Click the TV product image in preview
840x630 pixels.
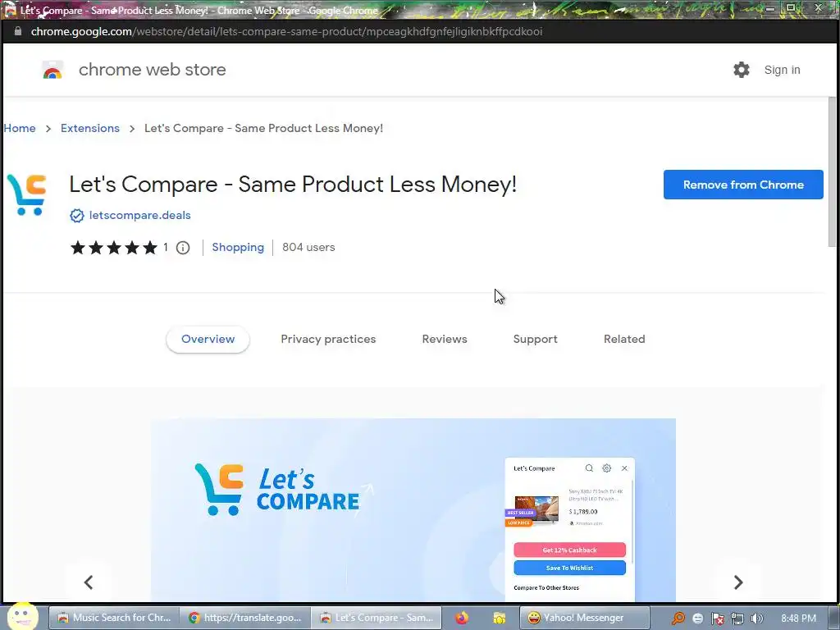[536, 509]
